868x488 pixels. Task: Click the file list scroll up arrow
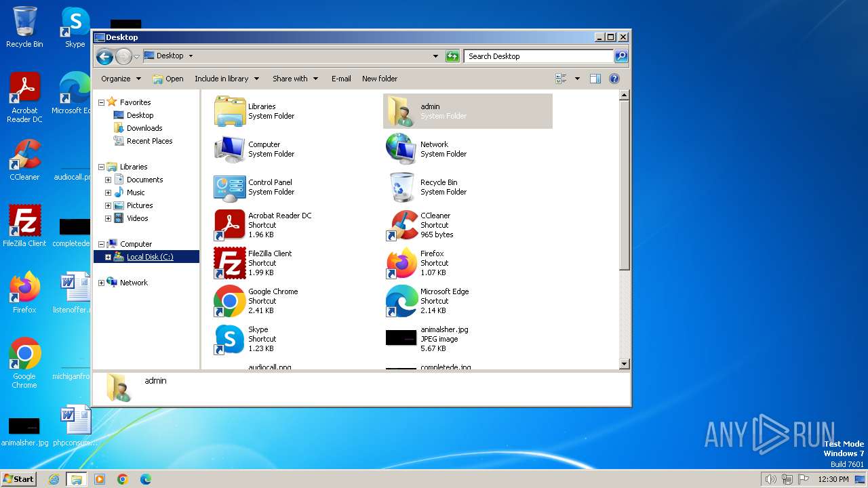click(x=625, y=96)
